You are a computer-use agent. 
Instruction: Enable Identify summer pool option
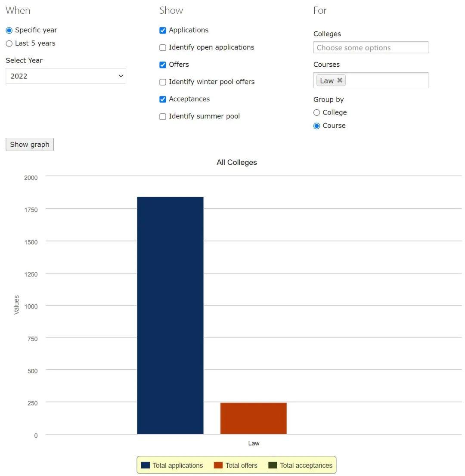coord(163,117)
